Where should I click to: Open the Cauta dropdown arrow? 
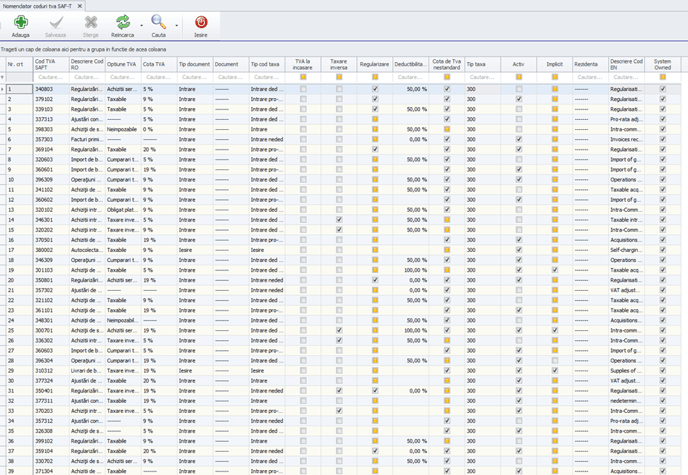[176, 25]
